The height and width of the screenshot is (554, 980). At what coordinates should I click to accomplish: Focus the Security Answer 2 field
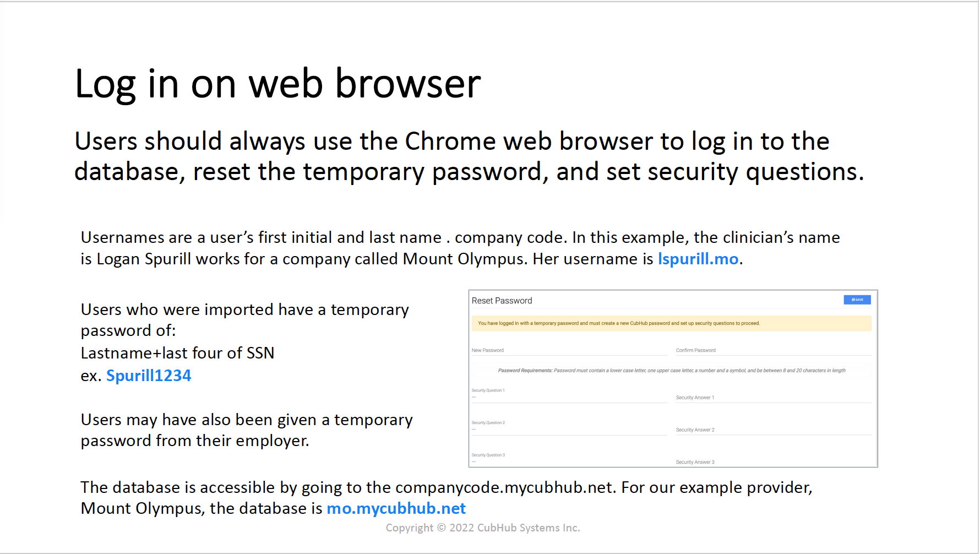pyautogui.click(x=773, y=430)
